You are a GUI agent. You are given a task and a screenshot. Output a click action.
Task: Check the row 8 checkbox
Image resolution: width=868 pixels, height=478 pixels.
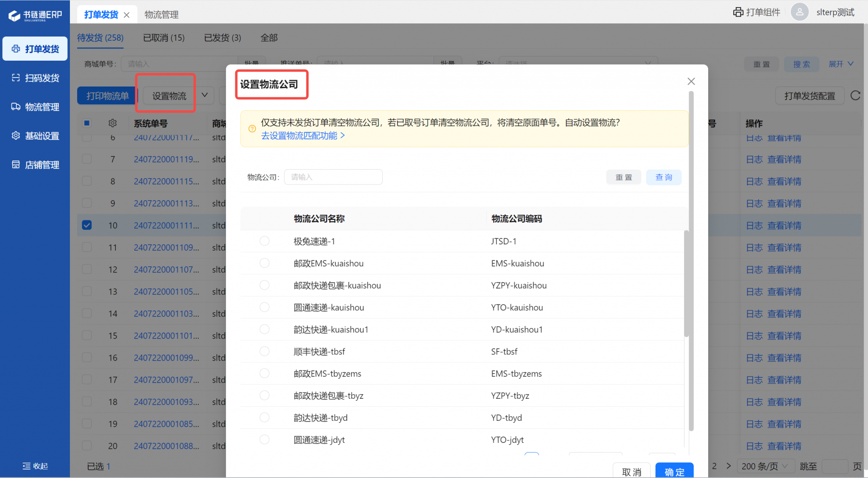(87, 181)
